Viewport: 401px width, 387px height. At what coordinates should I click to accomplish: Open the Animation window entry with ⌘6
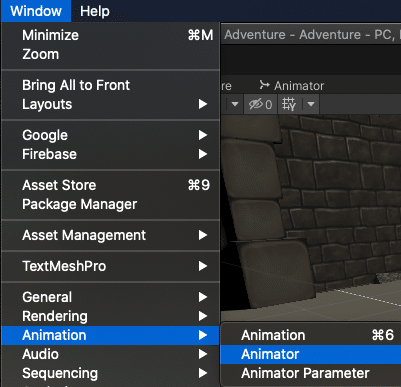tap(311, 335)
